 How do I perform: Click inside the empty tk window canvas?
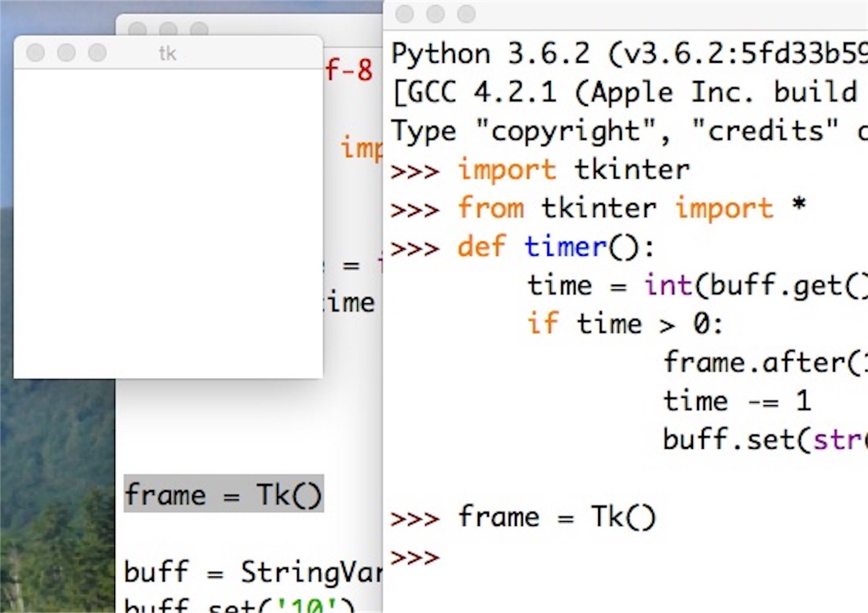tap(168, 223)
